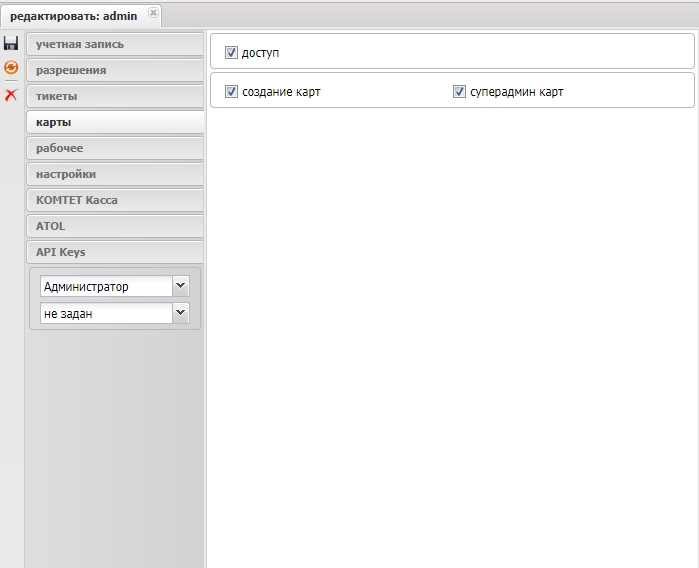699x568 pixels.
Task: Open the 'КОМТЕТ Касса' section
Action: (x=115, y=200)
